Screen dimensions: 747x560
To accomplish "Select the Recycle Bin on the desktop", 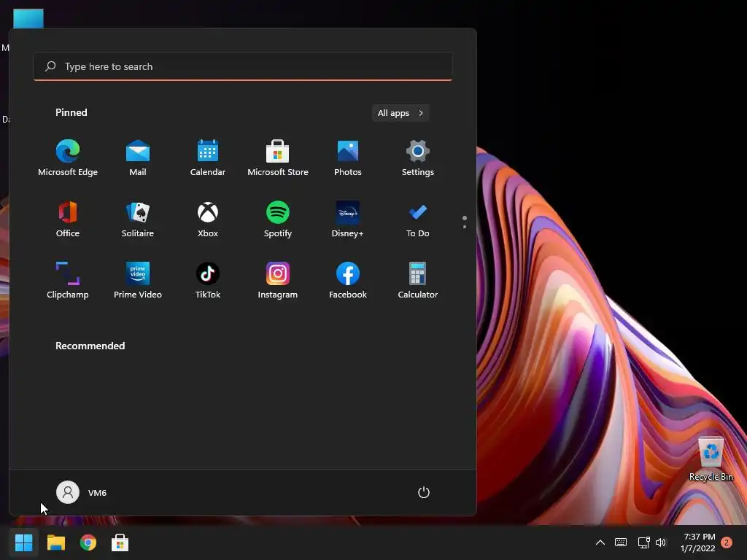I will (x=711, y=459).
